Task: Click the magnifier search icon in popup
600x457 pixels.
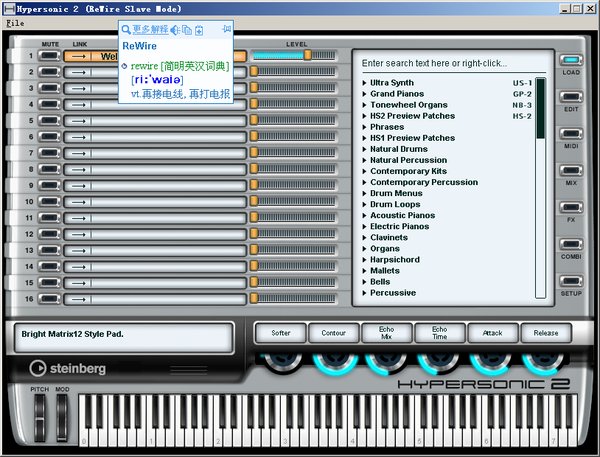Action: (x=126, y=30)
